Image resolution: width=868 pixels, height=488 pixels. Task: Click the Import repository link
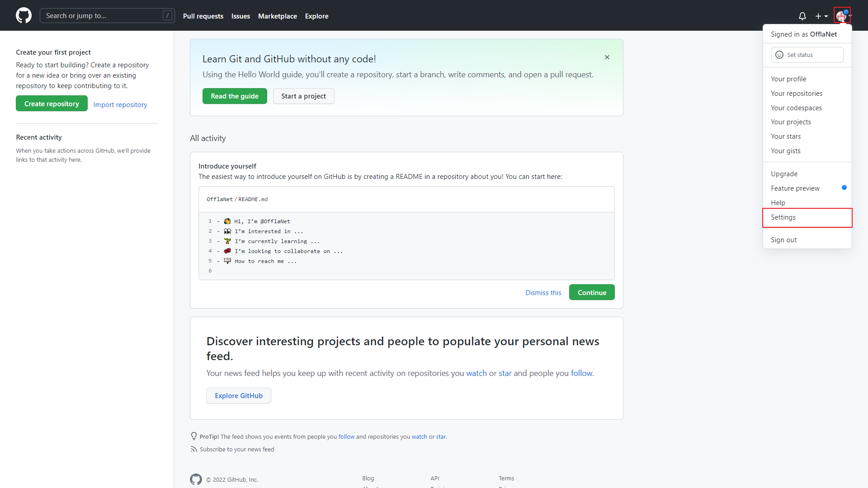tap(120, 105)
